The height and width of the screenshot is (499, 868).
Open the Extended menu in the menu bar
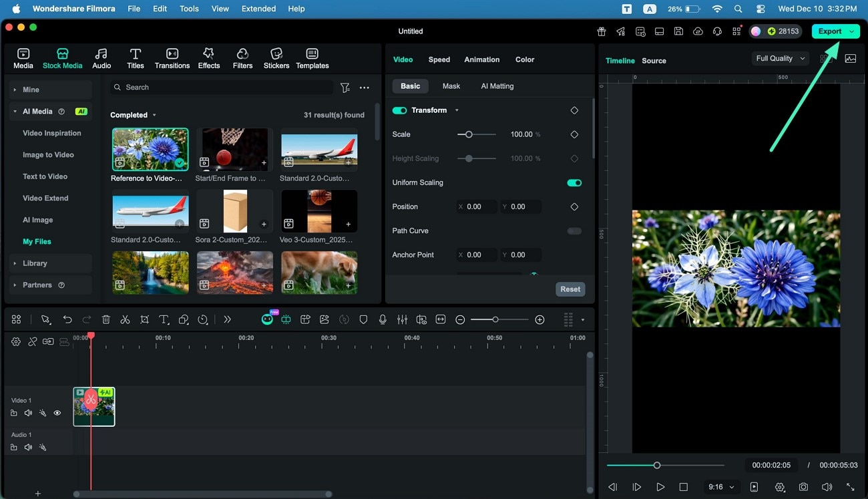[x=258, y=9]
